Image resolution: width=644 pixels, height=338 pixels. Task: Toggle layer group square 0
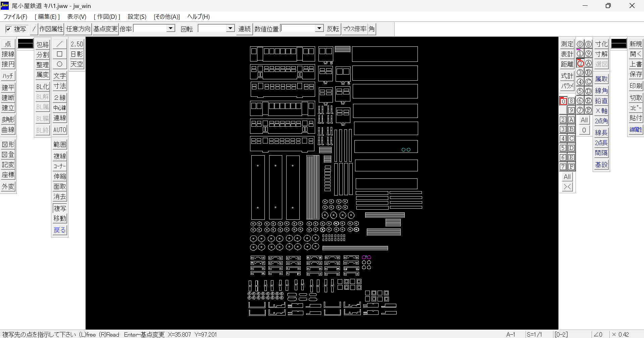[563, 101]
